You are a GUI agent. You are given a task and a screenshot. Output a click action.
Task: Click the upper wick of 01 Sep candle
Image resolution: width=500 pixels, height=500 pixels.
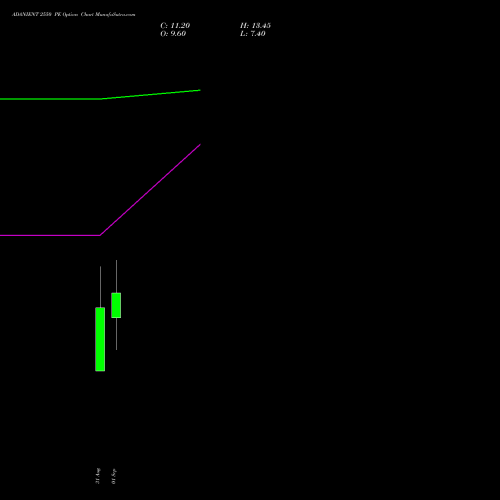116,276
